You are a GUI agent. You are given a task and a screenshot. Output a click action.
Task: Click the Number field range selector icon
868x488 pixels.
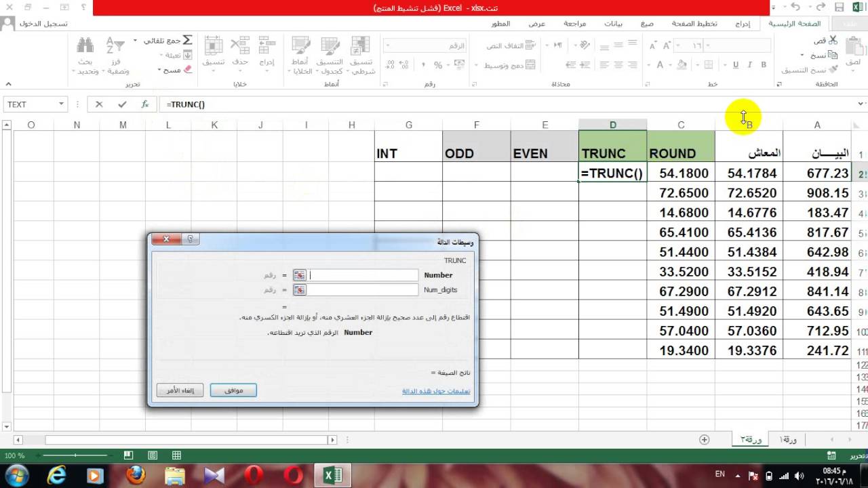tap(300, 275)
